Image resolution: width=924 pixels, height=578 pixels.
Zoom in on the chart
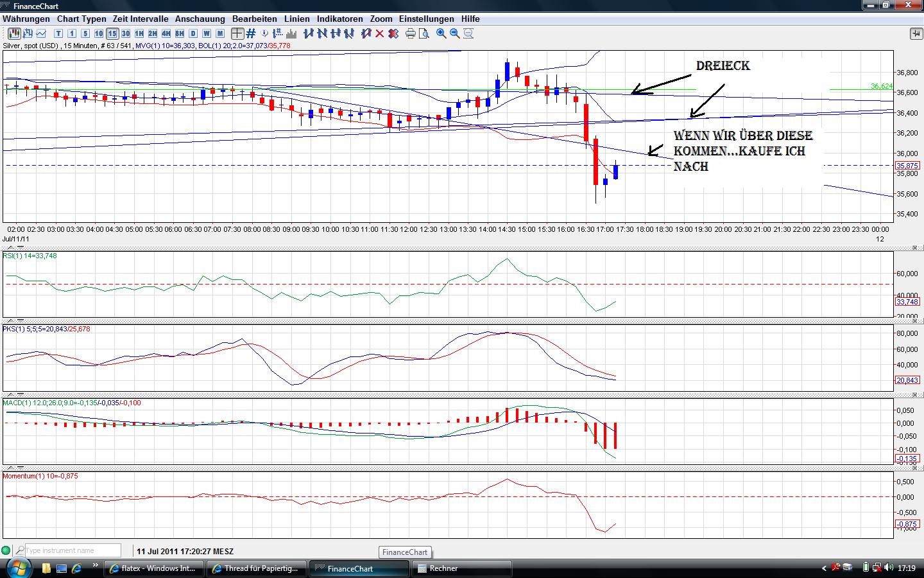[441, 33]
